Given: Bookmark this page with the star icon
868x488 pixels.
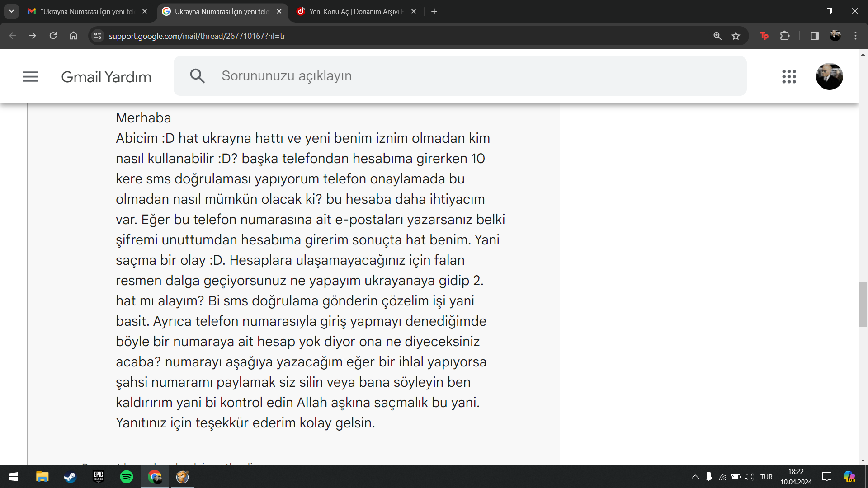Looking at the screenshot, I should tap(736, 36).
